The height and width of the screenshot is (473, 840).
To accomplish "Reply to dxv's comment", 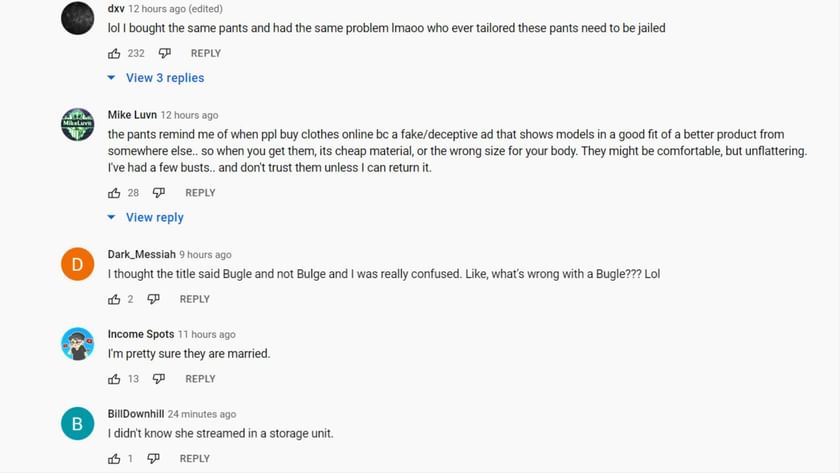I will (x=206, y=53).
